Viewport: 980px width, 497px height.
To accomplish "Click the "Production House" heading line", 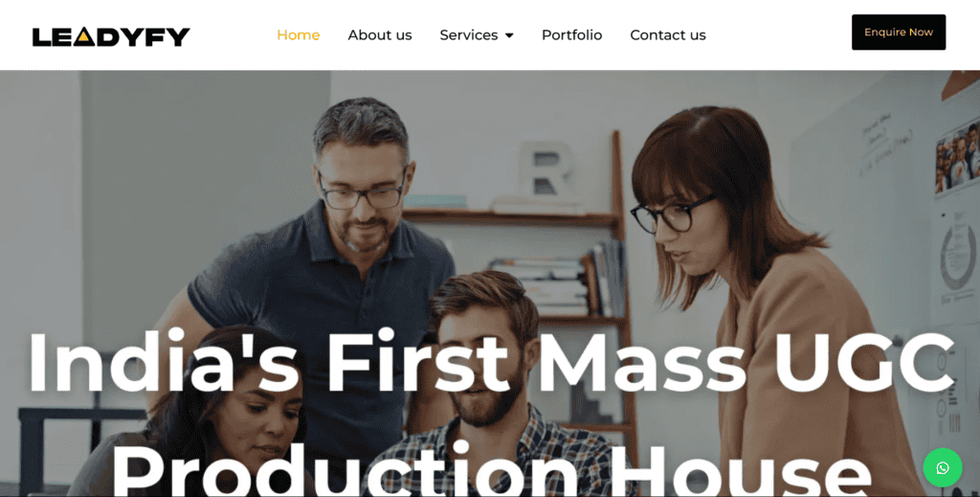I will [491, 470].
